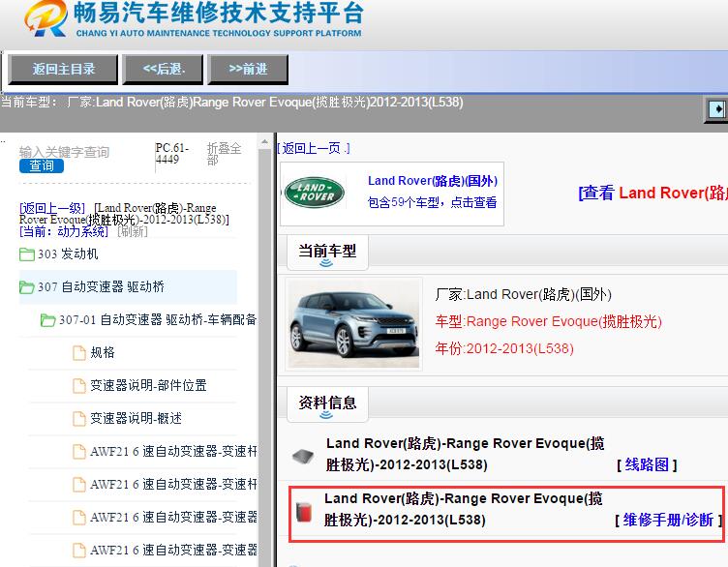Click 包含59个车型，点击查看 link
The image size is (728, 567).
coord(432,202)
